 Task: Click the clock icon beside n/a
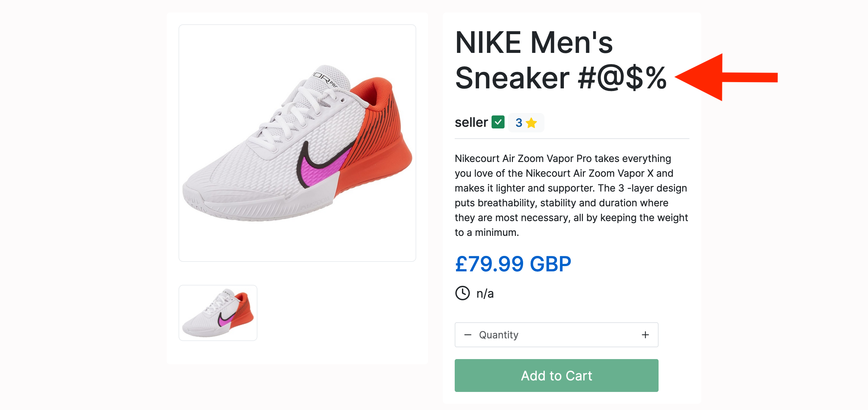pyautogui.click(x=462, y=293)
